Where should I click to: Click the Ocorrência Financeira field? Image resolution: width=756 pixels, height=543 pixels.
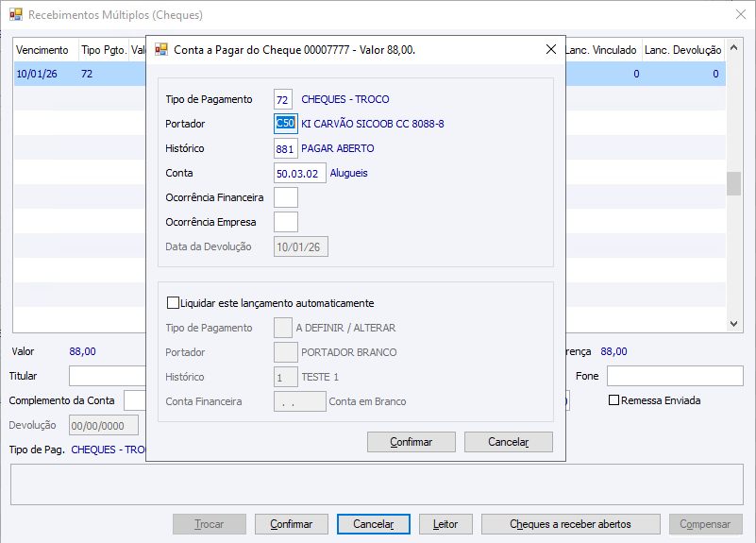point(286,197)
